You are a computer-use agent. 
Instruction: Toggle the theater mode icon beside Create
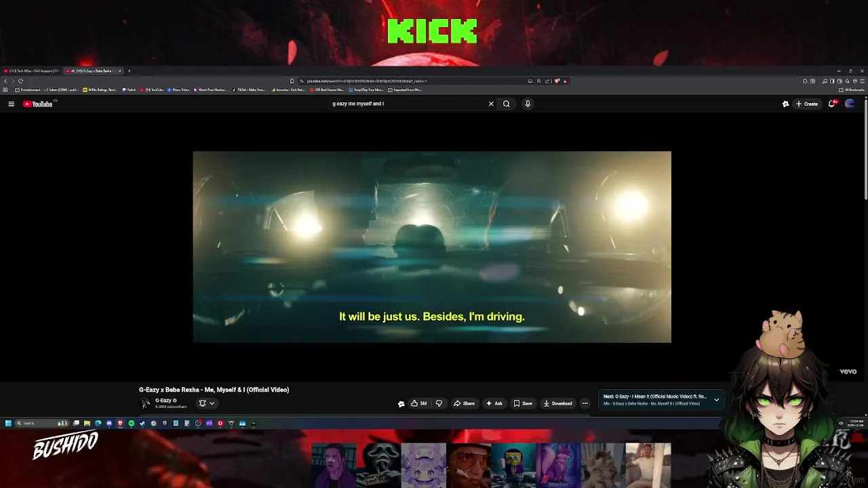pyautogui.click(x=785, y=104)
